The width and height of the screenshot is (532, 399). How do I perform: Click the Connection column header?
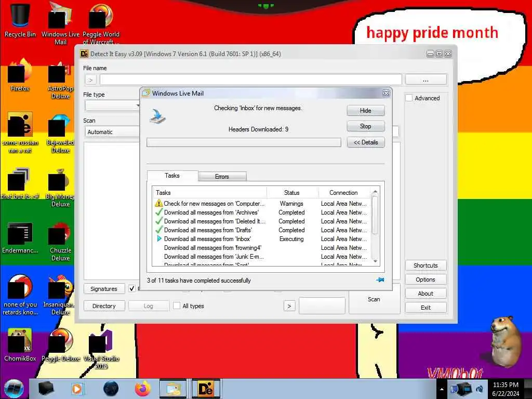343,192
